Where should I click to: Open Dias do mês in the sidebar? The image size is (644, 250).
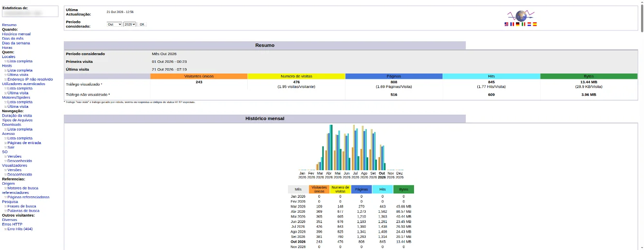click(x=12, y=39)
